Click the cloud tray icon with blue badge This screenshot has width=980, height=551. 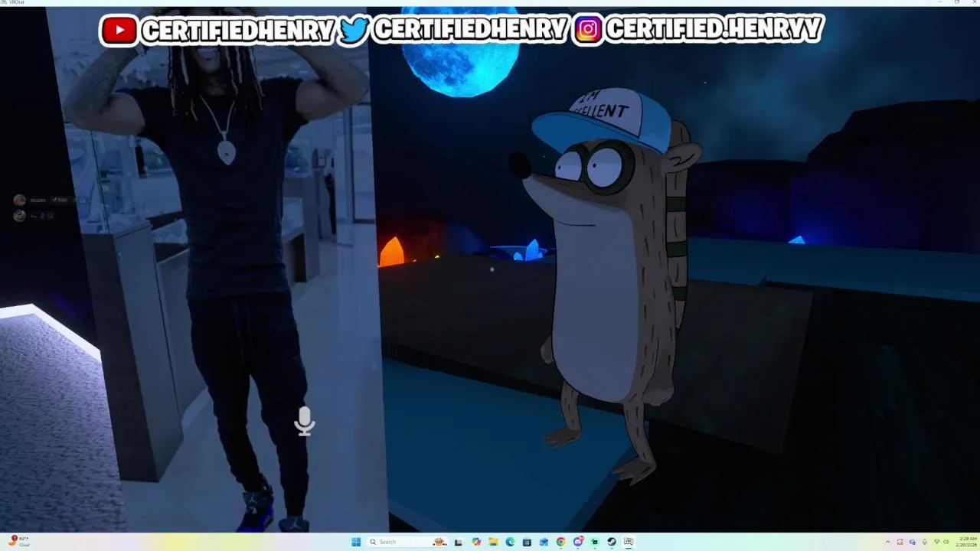coord(912,542)
